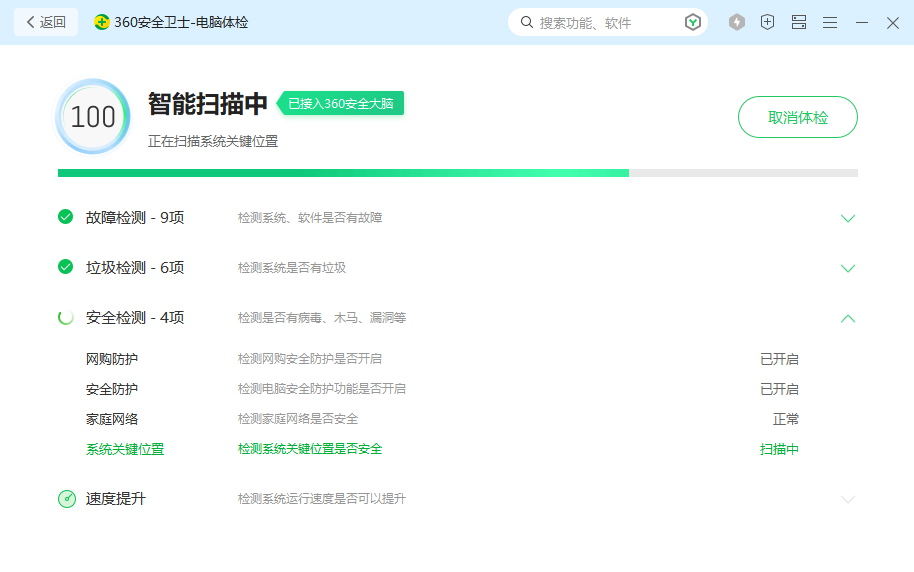Click the 360安全卫士-电脑体检 window title
The height and width of the screenshot is (572, 914).
point(181,22)
